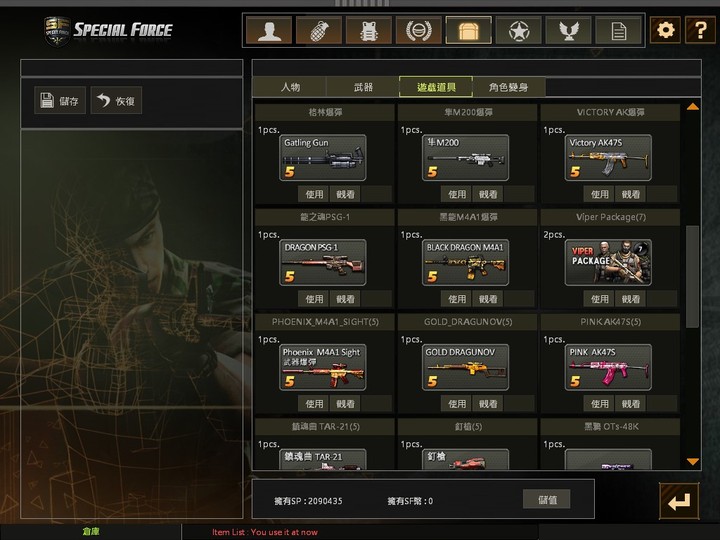Image resolution: width=720 pixels, height=540 pixels.
Task: Open the grenade weapons icon
Action: [x=319, y=30]
